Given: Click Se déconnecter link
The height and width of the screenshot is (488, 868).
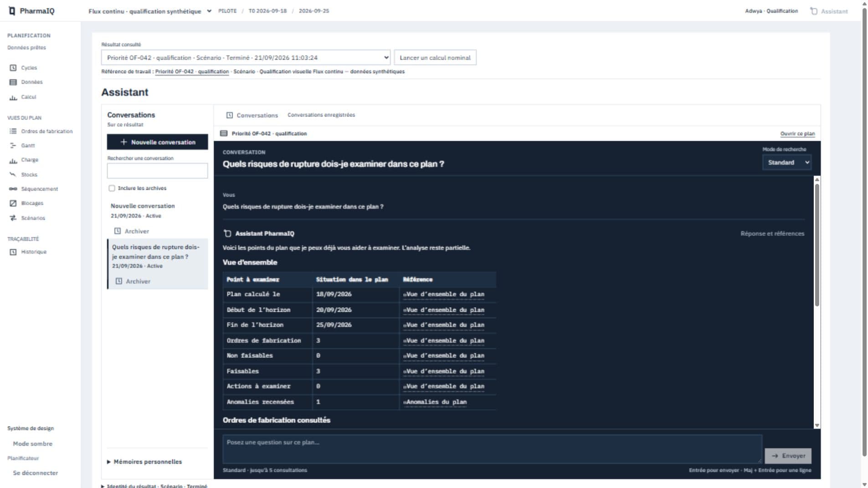Looking at the screenshot, I should pos(36,473).
